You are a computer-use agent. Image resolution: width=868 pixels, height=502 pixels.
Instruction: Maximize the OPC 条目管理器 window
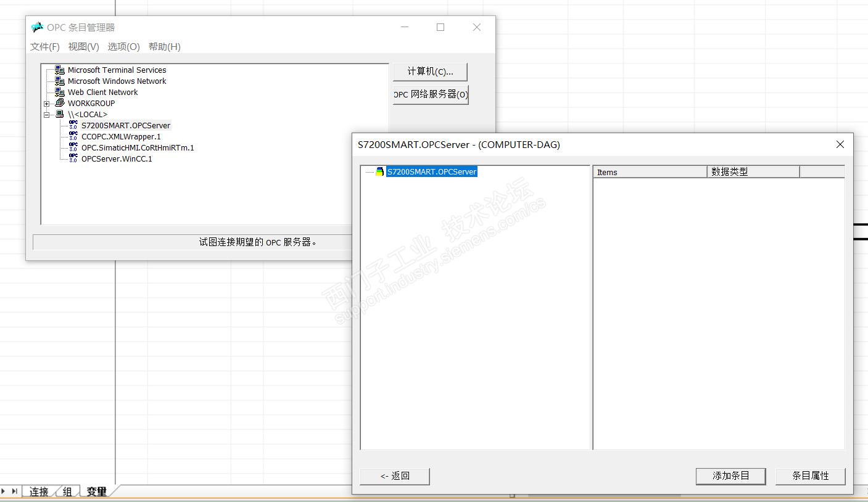440,27
